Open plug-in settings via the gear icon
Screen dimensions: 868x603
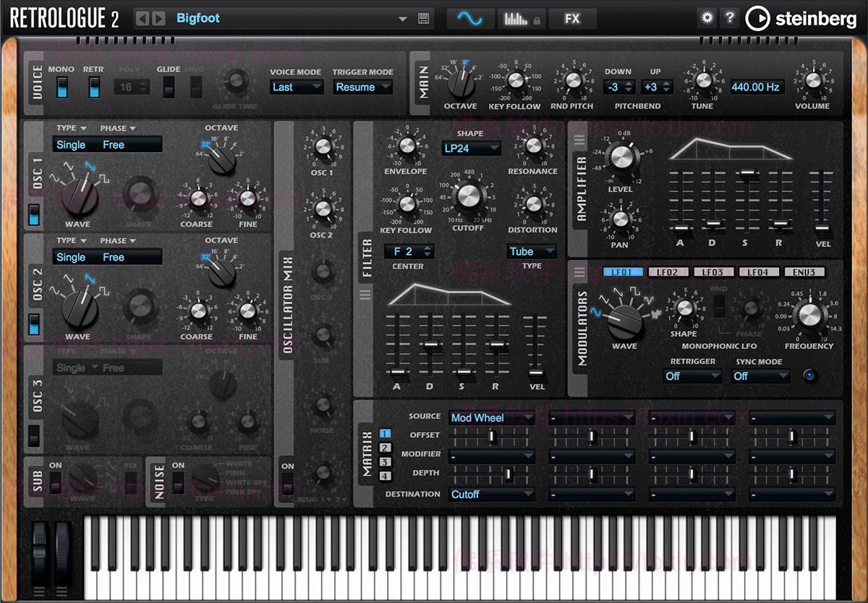707,17
